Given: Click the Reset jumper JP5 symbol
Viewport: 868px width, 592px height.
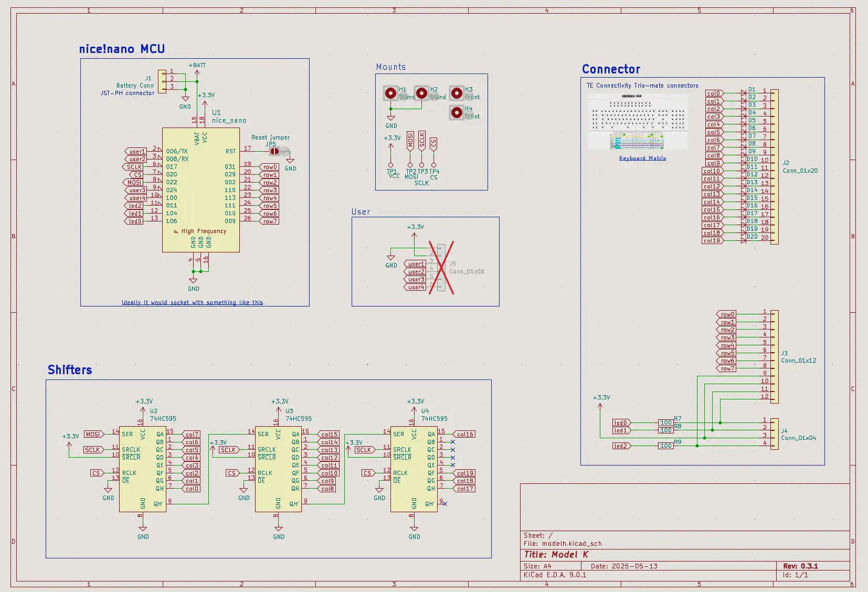Looking at the screenshot, I should [x=274, y=151].
